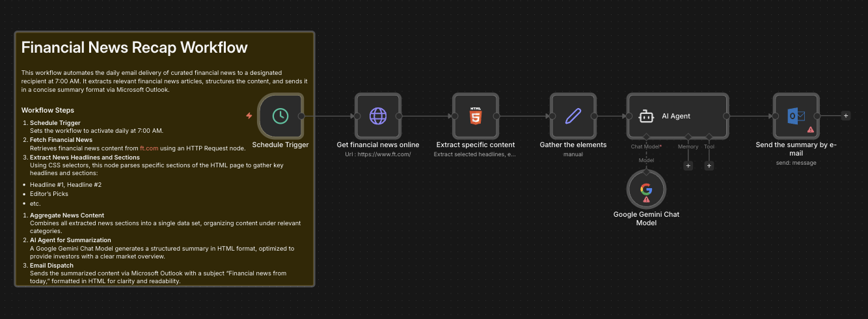868x319 pixels.
Task: Click the Gemini Model output diamond connector
Action: (x=646, y=172)
